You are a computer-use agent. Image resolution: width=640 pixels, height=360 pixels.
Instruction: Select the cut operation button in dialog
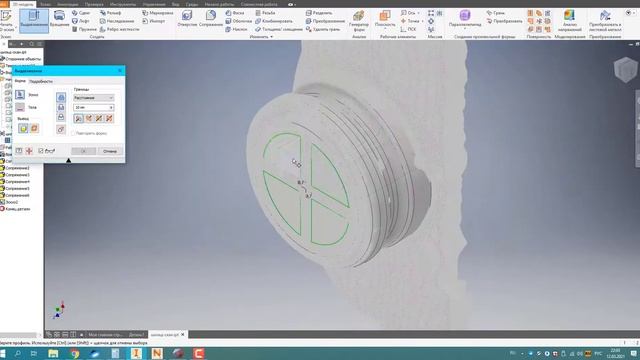[61, 107]
